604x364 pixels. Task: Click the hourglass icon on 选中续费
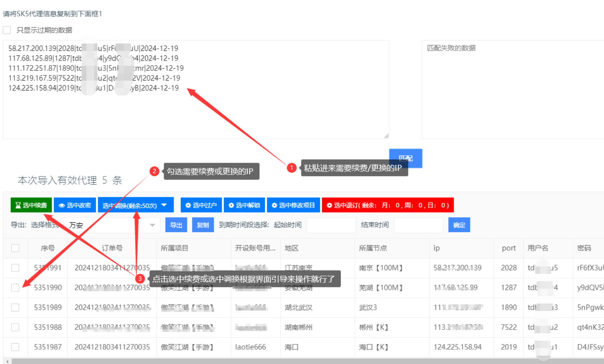[18, 205]
